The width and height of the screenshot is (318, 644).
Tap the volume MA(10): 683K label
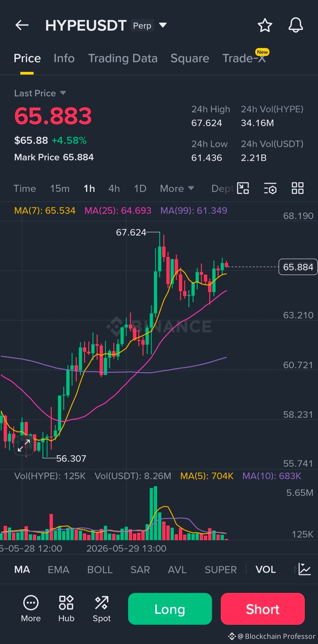point(272,476)
